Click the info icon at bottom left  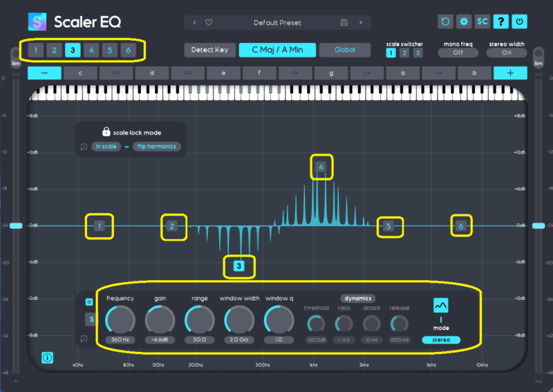(48, 357)
